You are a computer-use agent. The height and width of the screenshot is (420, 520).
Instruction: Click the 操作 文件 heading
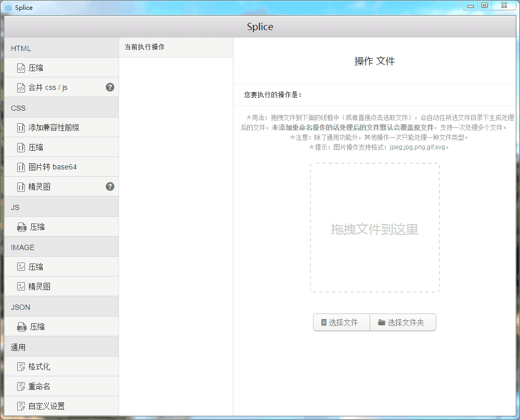375,61
